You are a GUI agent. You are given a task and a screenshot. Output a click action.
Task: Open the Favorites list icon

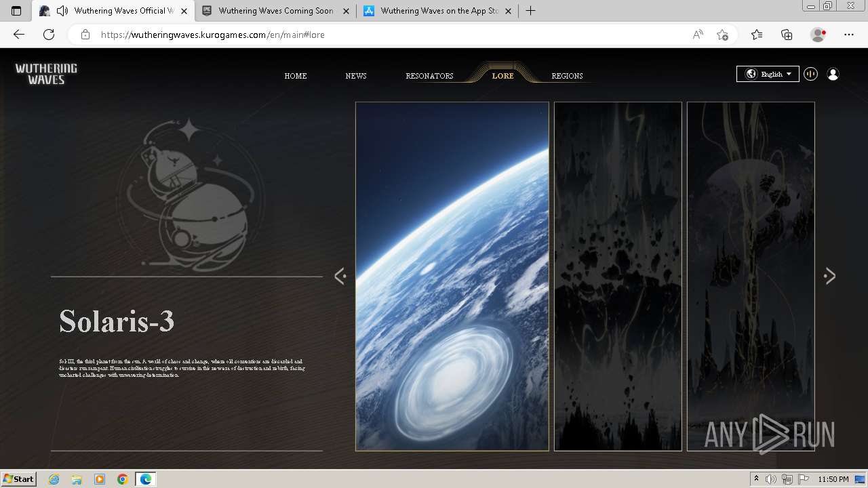tap(757, 35)
